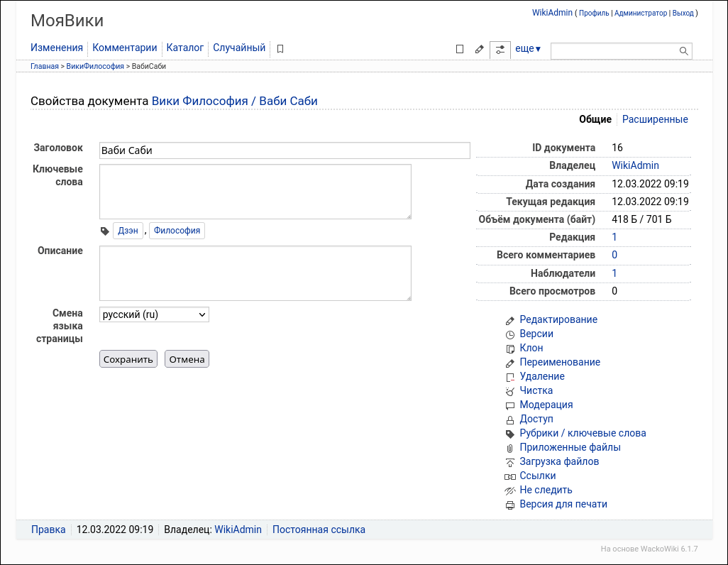728x565 pixels.
Task: Open Версии via the clock icon
Action: 509,334
